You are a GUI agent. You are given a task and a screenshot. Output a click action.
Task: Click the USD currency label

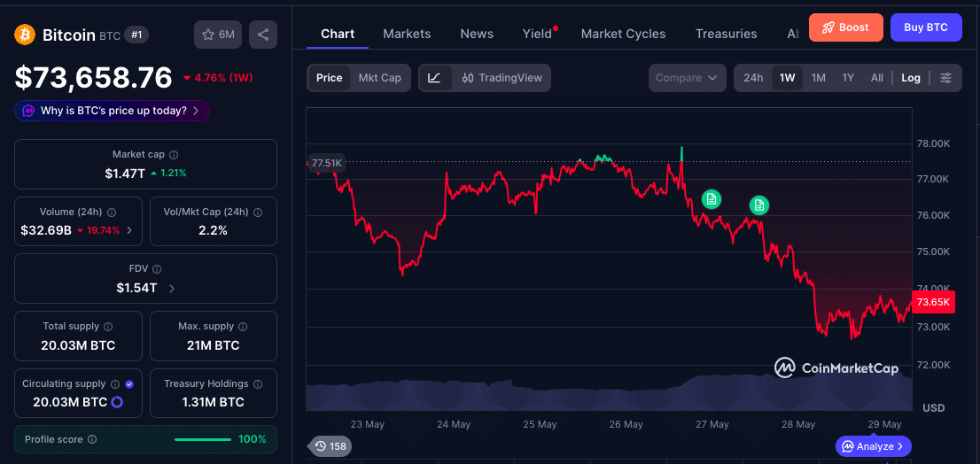pos(934,408)
